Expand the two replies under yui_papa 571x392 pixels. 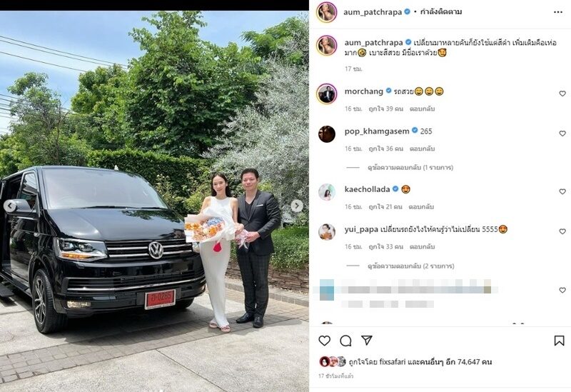coord(411,266)
